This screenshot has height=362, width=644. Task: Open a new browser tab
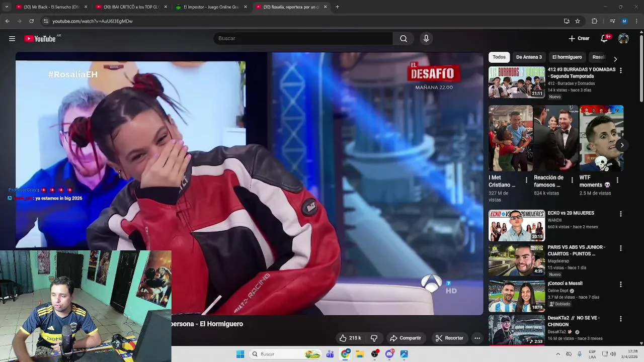(x=337, y=7)
